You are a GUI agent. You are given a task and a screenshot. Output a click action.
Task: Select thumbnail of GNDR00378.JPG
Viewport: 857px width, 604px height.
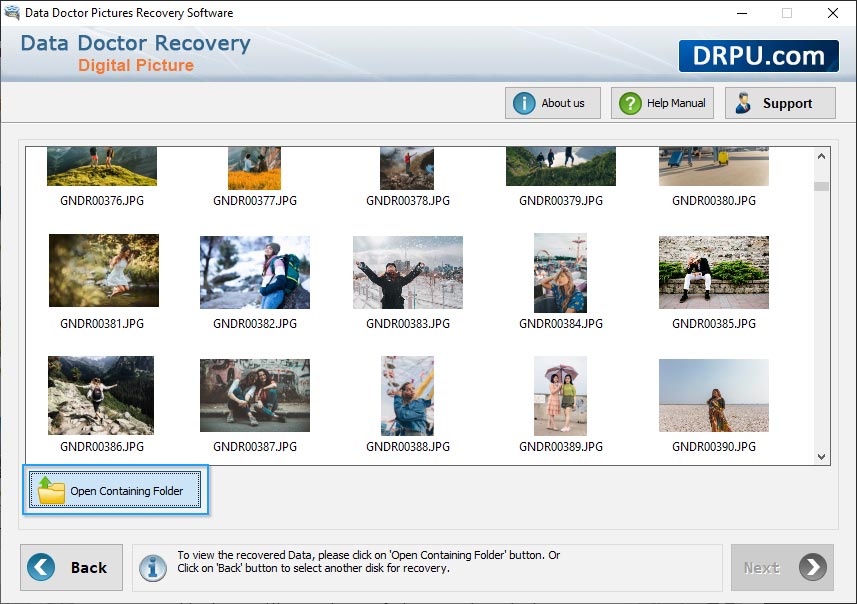[x=407, y=168]
